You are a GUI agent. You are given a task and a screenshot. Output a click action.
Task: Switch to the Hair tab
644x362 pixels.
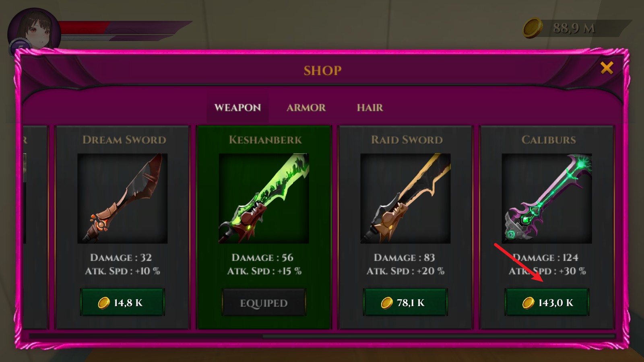coord(370,107)
